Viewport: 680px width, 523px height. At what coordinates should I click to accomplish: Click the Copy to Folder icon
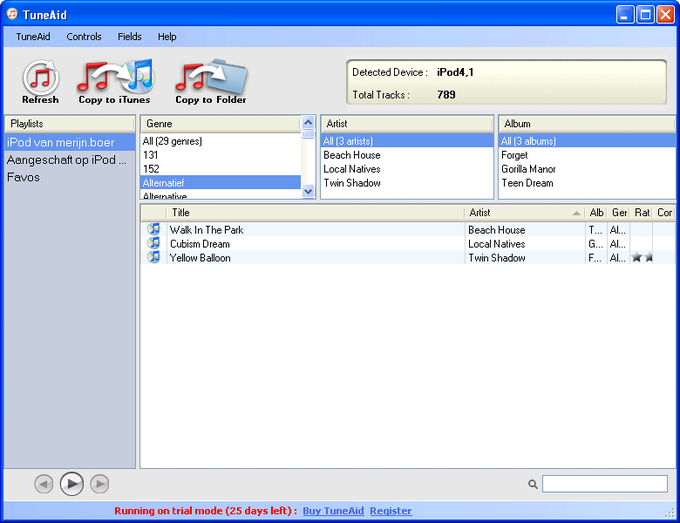tap(211, 82)
